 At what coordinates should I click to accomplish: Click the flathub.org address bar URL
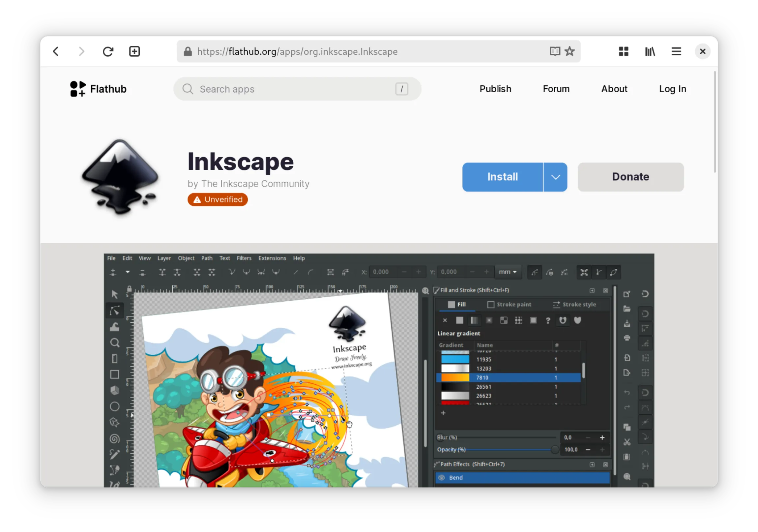pyautogui.click(x=297, y=51)
